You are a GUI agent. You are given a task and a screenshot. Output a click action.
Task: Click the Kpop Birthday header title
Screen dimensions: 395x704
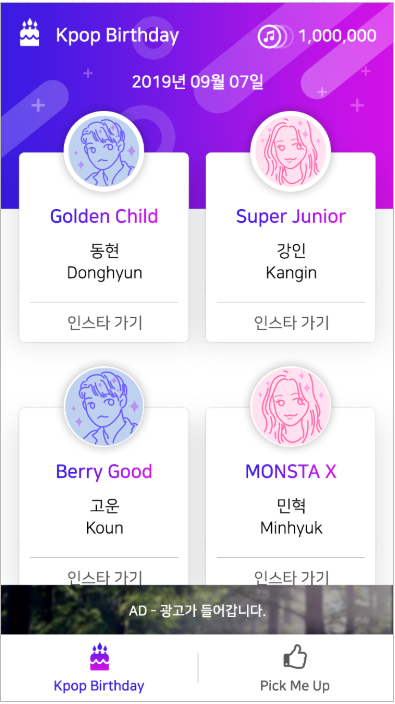[117, 35]
